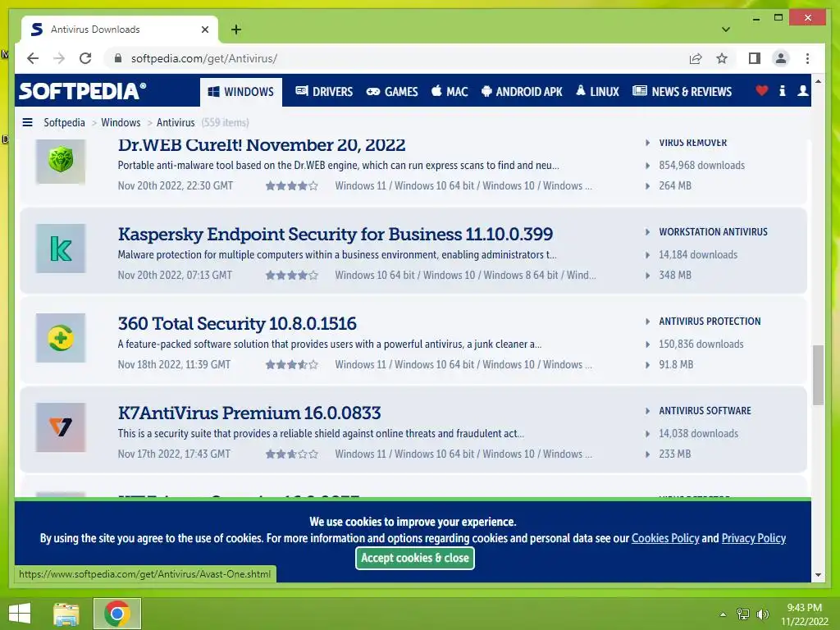The width and height of the screenshot is (840, 630).
Task: Click the red heart favorites icon
Action: 762,90
